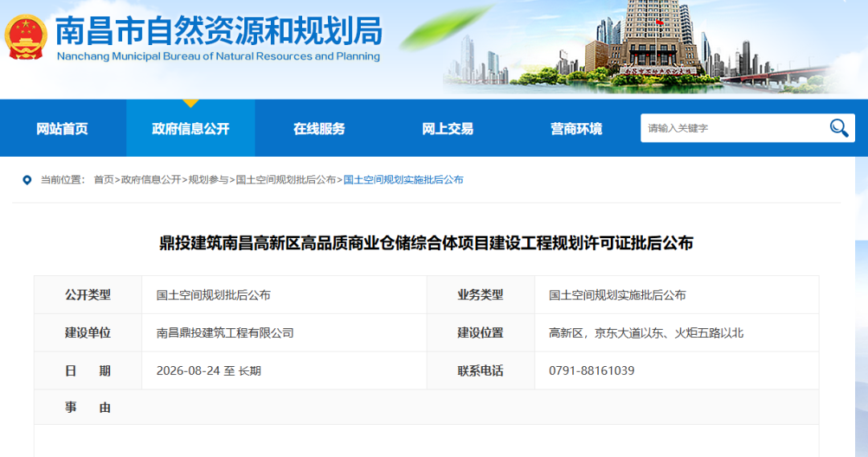Select the 公开类型 label cell

click(88, 294)
